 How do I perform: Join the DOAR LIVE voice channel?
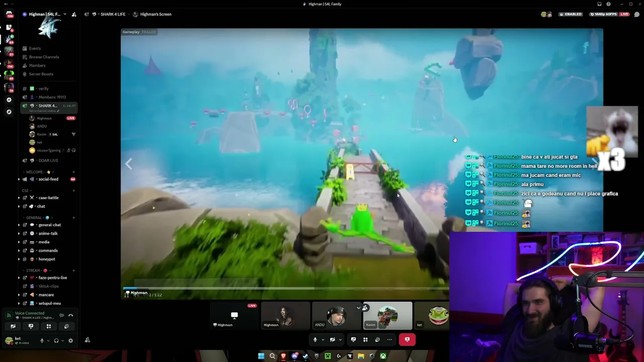tap(49, 160)
